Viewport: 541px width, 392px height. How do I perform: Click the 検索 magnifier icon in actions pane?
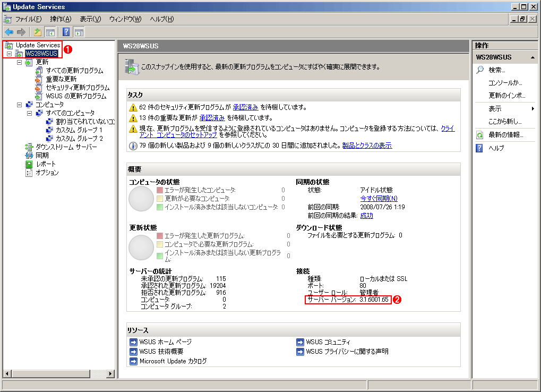480,70
